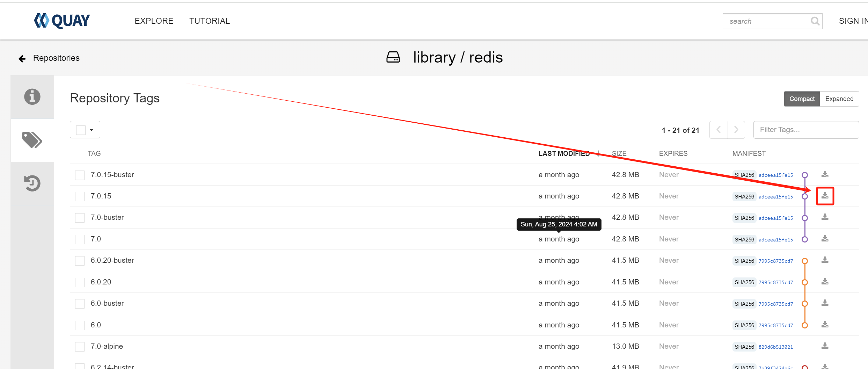Select the checkbox for tag 6.0.20-buster

[80, 261]
